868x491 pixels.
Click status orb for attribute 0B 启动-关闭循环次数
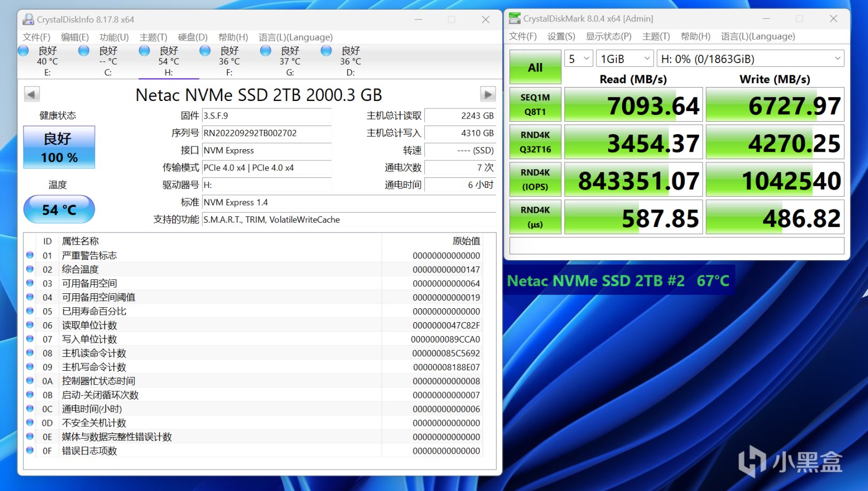[x=30, y=394]
